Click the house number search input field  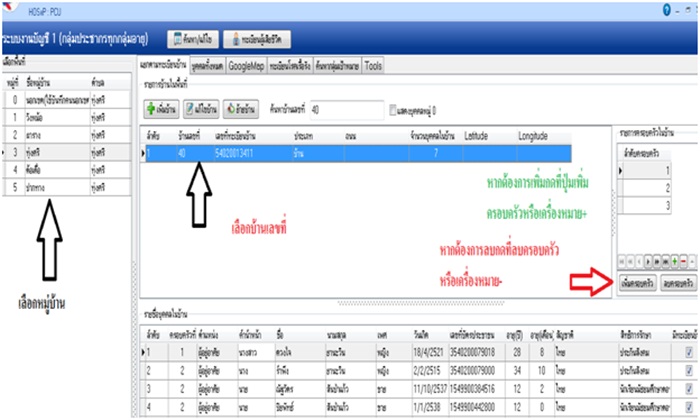(x=345, y=108)
